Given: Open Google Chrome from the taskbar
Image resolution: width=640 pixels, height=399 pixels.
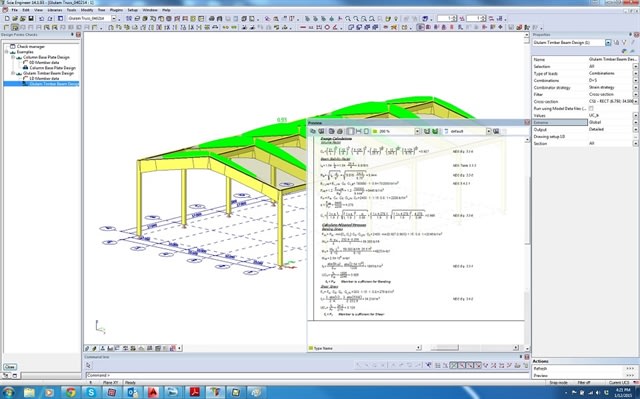Looking at the screenshot, I should pos(70,392).
